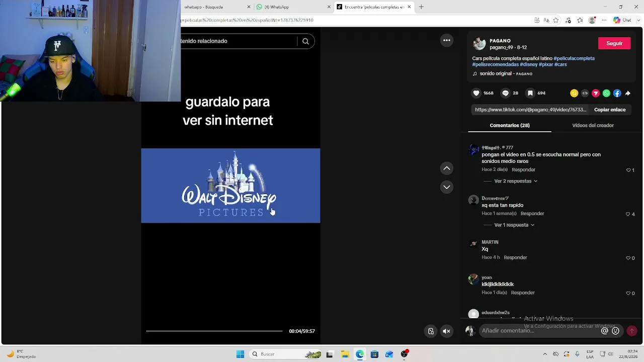Open the #cars hashtag link

tap(560, 64)
